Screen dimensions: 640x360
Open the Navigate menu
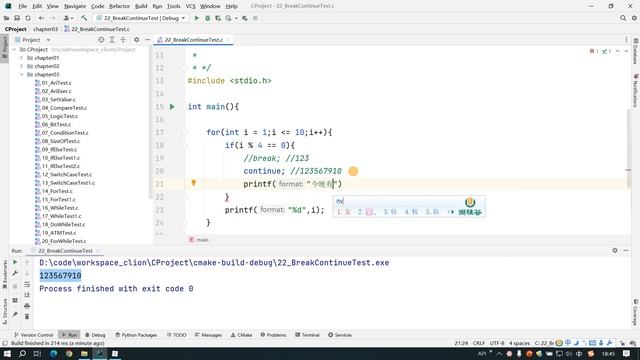[x=75, y=6]
